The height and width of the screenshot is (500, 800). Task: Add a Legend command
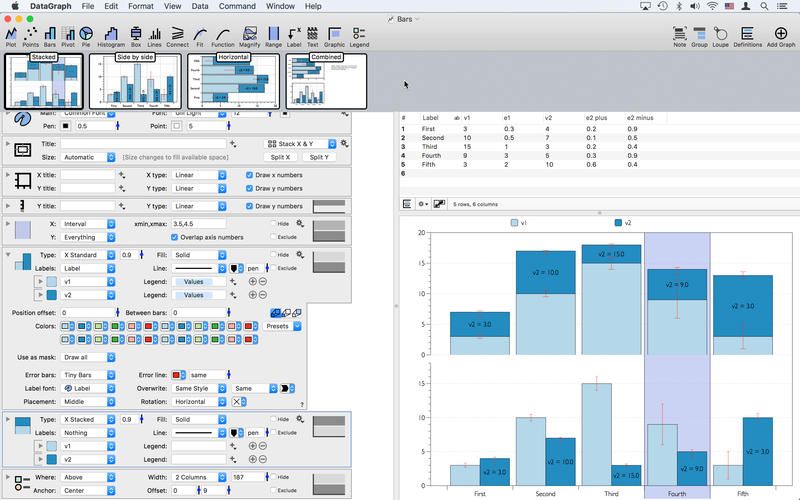click(x=359, y=37)
